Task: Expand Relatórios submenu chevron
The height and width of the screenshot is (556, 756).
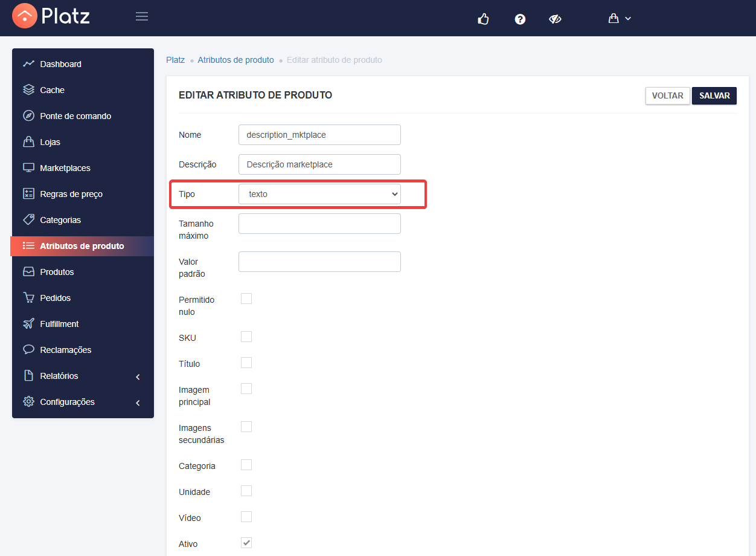Action: (x=138, y=377)
